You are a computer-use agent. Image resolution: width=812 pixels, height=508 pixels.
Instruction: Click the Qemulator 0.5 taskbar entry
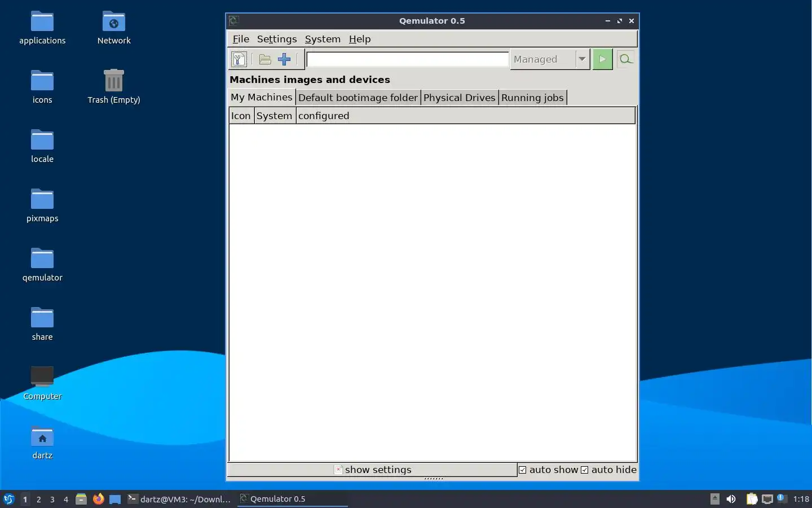tap(292, 499)
